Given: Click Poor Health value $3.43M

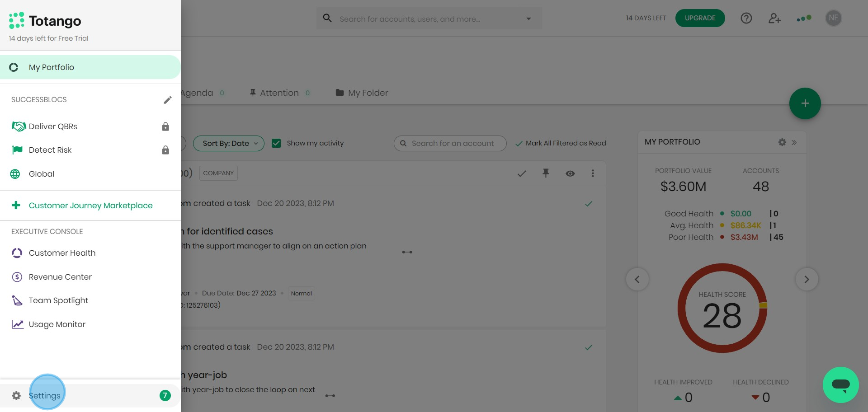Looking at the screenshot, I should (x=744, y=237).
